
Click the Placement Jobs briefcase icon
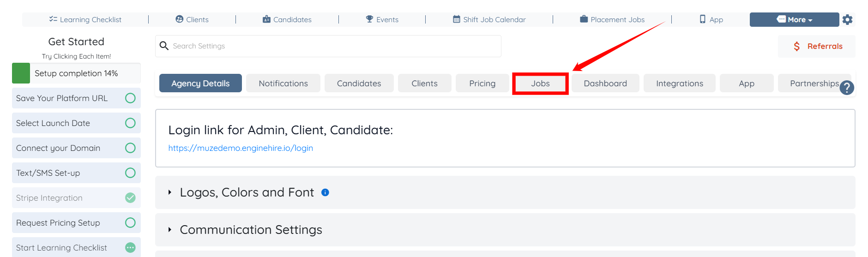tap(584, 19)
